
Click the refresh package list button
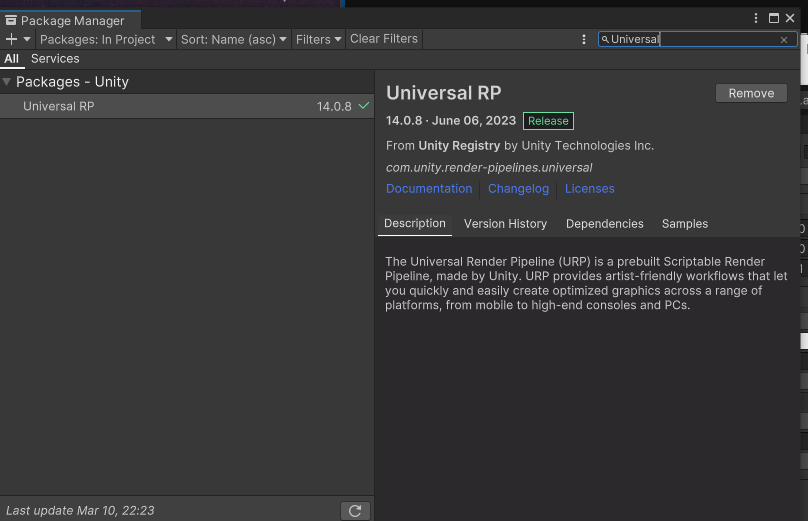[x=355, y=511]
